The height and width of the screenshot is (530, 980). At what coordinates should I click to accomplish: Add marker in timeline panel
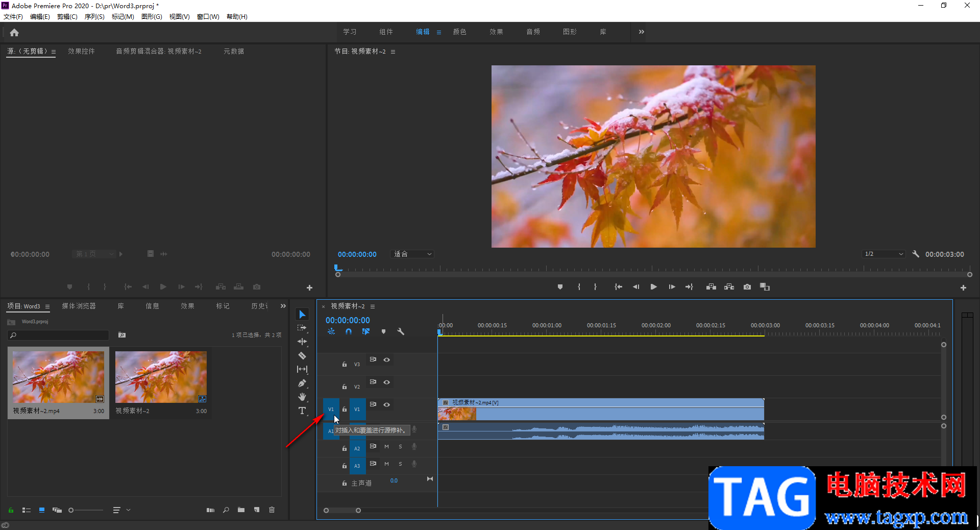point(383,331)
